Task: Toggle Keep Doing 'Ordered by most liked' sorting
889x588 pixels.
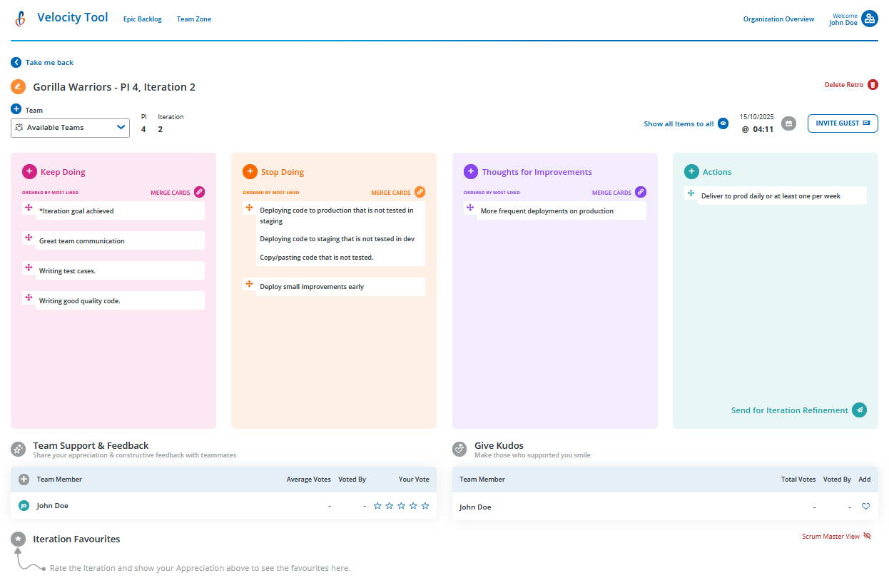Action: (51, 193)
